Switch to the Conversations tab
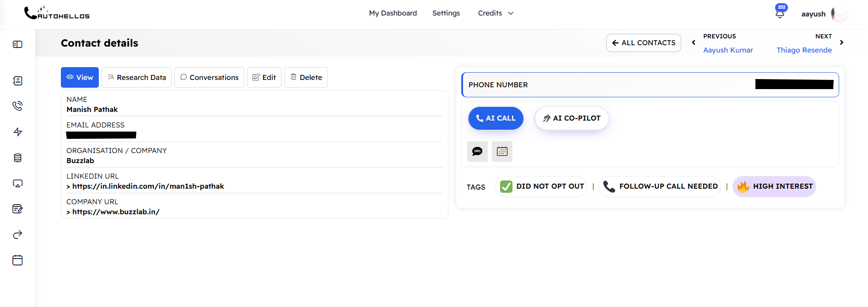This screenshot has width=868, height=307. click(x=209, y=77)
